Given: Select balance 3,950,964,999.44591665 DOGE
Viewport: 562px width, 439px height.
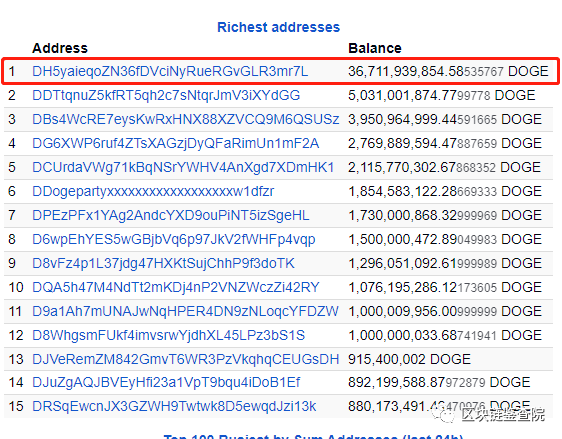Looking at the screenshot, I should click(x=445, y=119).
